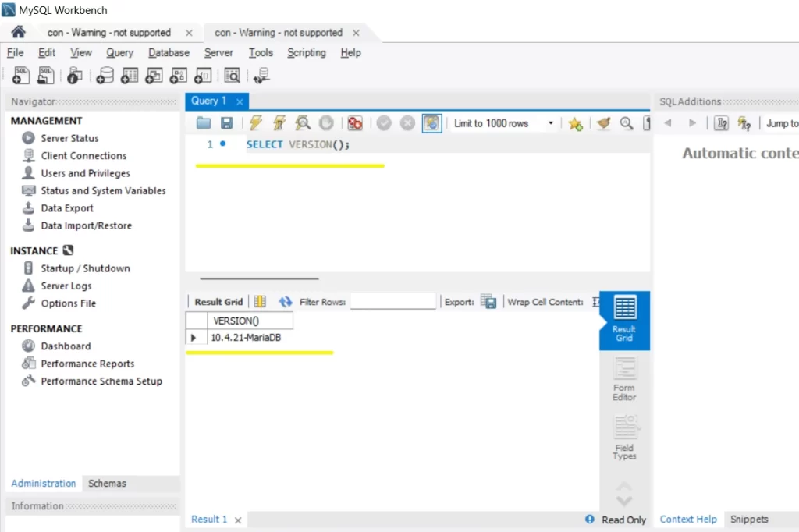Go back in SQL Additions help

pyautogui.click(x=668, y=122)
